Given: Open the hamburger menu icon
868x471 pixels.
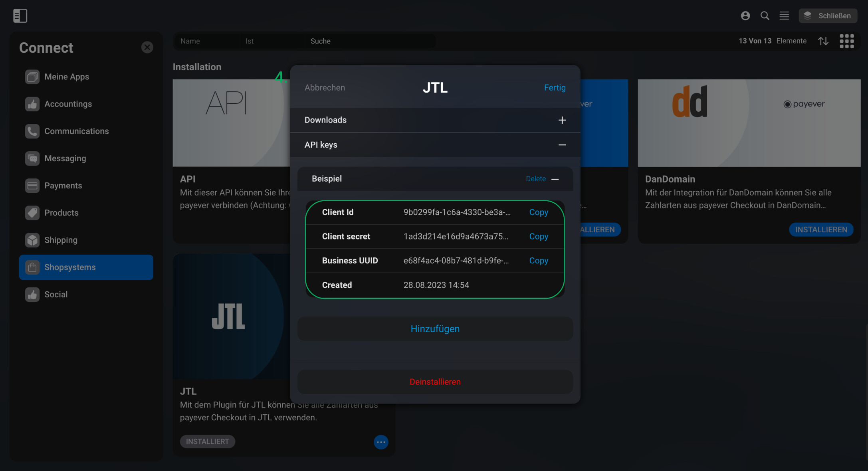Looking at the screenshot, I should click(784, 16).
